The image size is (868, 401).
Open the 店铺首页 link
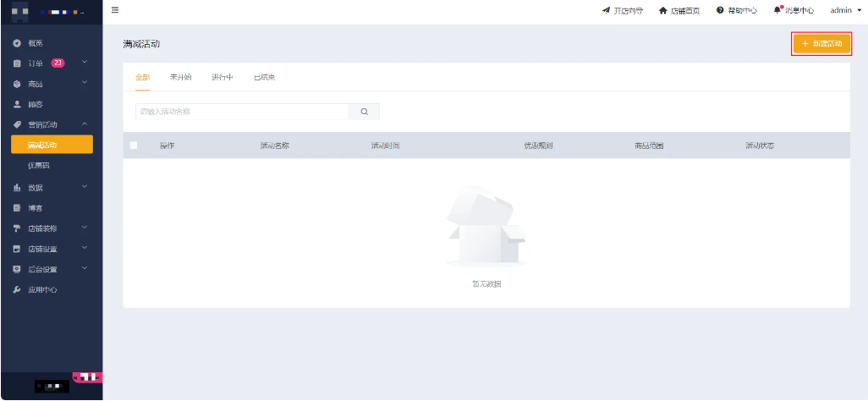[685, 10]
